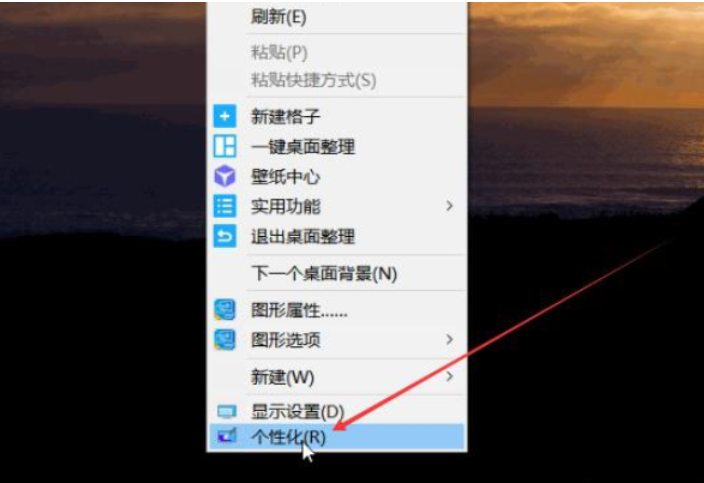Select the 壁纸中心 menu text

click(285, 176)
